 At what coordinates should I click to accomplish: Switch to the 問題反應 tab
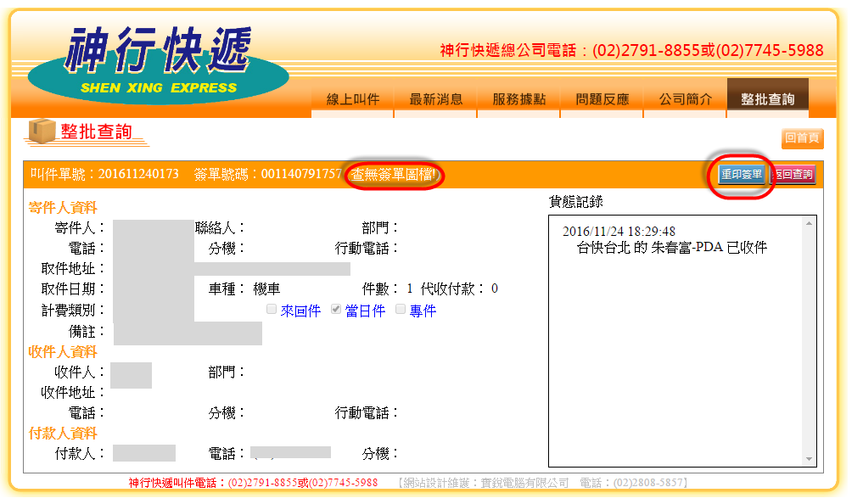pos(602,99)
